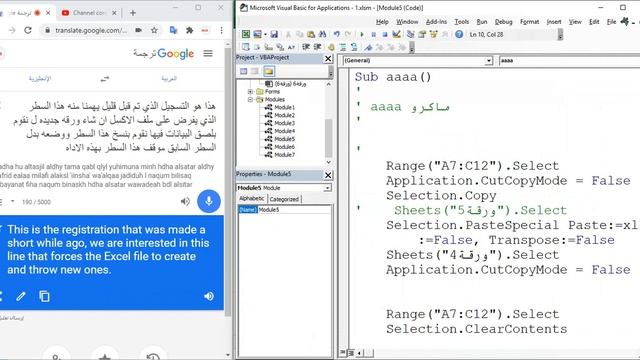Click List Properties/Methods icon in Edit toolbar
The width and height of the screenshot is (640, 360).
pyautogui.click(x=246, y=47)
